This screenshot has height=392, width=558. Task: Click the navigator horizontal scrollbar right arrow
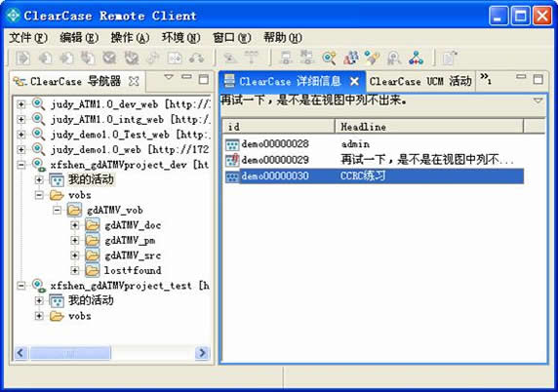[x=203, y=353]
